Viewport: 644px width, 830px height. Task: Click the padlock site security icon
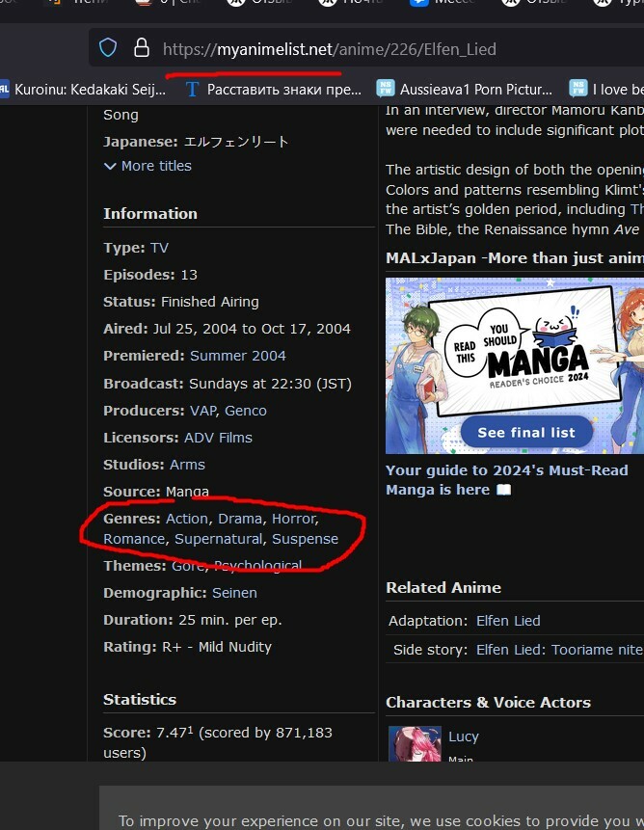click(x=141, y=47)
